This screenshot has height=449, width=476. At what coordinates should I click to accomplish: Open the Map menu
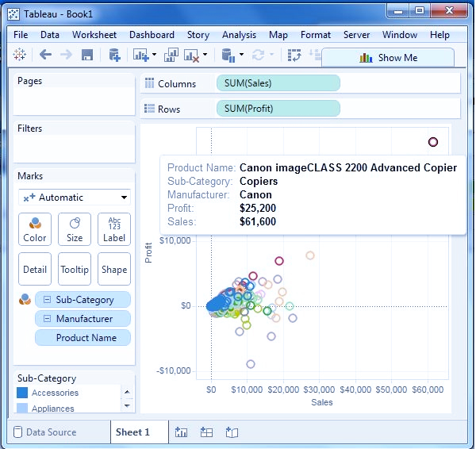click(278, 35)
